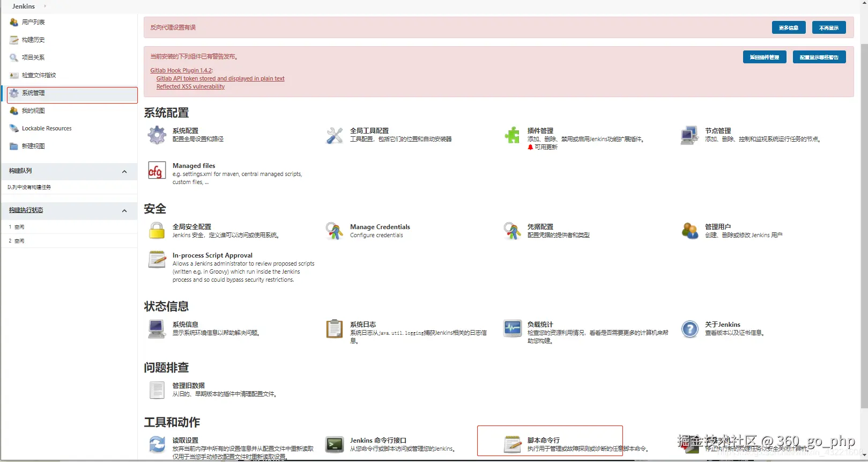The height and width of the screenshot is (462, 868).
Task: Click the Jenkins 命令行接口 terminal icon
Action: (x=335, y=444)
